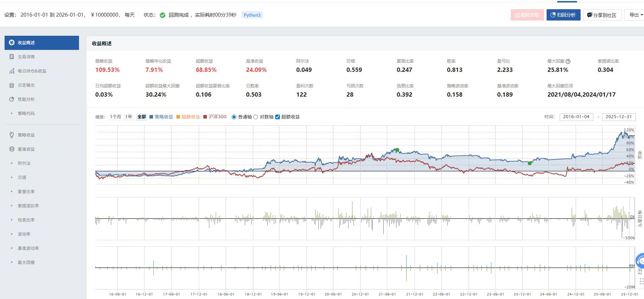Viewport: 644px width, 299px height.
Task: Click the start date field 2016-01-04
Action: [x=576, y=117]
